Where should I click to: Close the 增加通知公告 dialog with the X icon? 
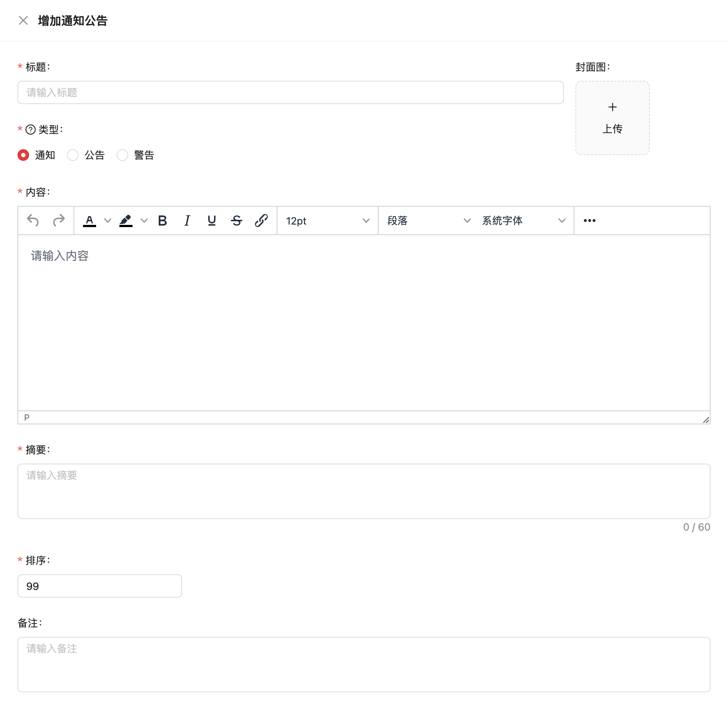pyautogui.click(x=23, y=20)
